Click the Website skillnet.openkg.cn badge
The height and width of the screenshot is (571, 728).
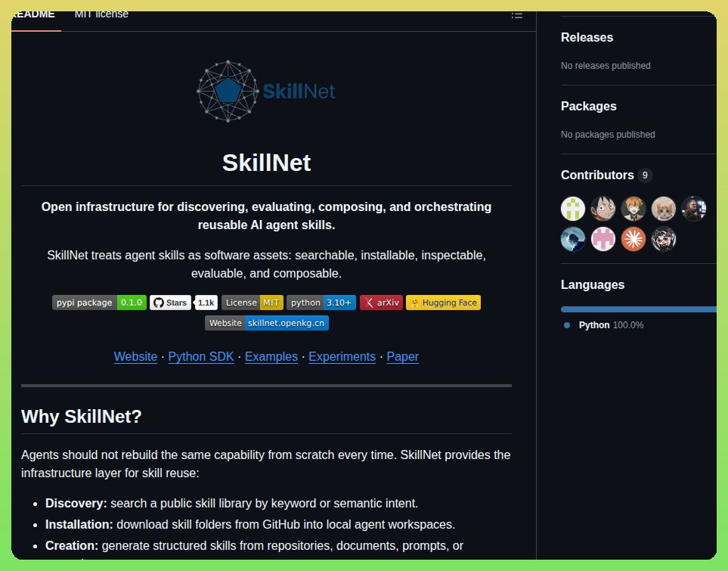pyautogui.click(x=267, y=323)
